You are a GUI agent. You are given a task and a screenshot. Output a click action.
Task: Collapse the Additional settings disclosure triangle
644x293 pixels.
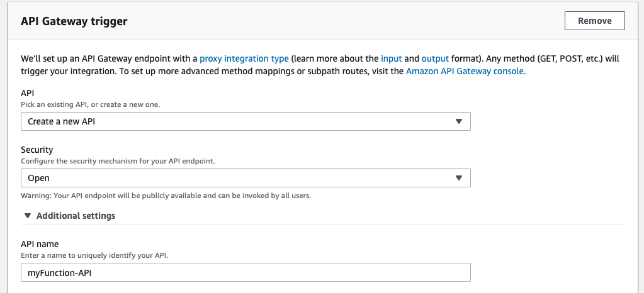pyautogui.click(x=27, y=216)
